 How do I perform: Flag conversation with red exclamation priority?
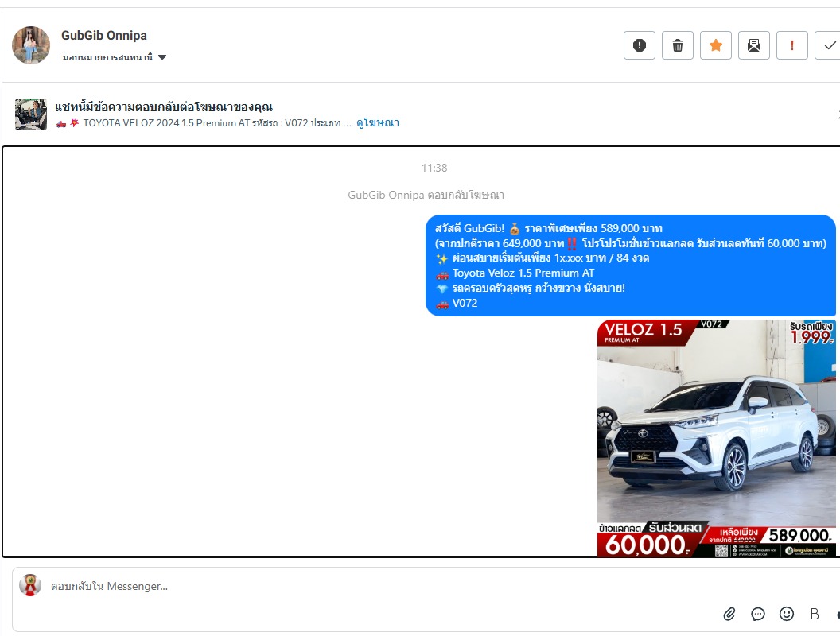pyautogui.click(x=791, y=45)
